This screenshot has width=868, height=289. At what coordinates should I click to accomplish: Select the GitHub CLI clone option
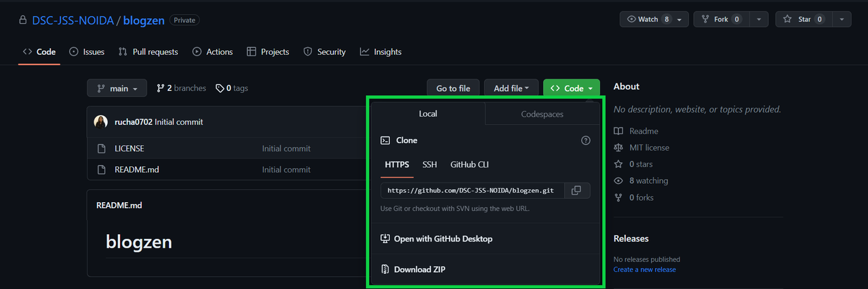469,165
